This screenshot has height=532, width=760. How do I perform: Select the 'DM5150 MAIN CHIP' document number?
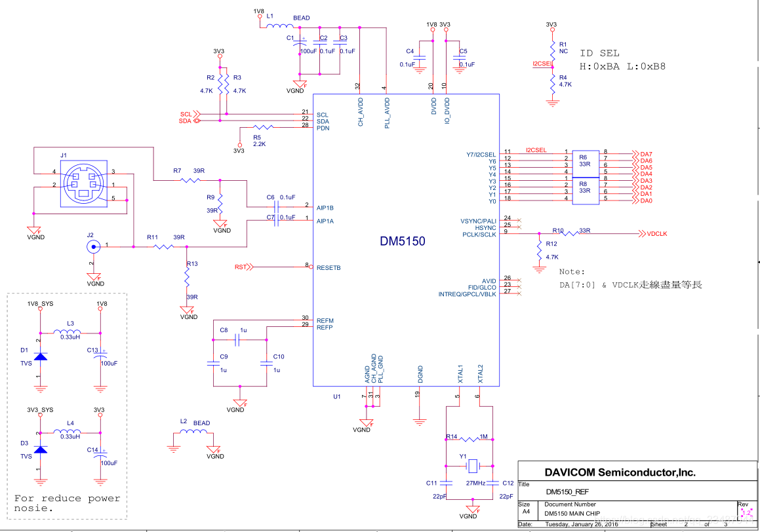(x=572, y=513)
